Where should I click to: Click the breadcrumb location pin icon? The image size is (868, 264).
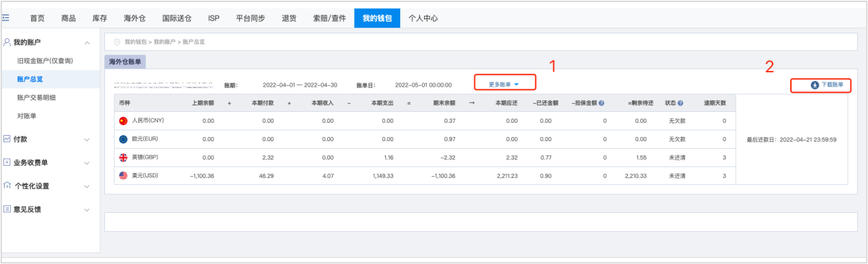[117, 42]
